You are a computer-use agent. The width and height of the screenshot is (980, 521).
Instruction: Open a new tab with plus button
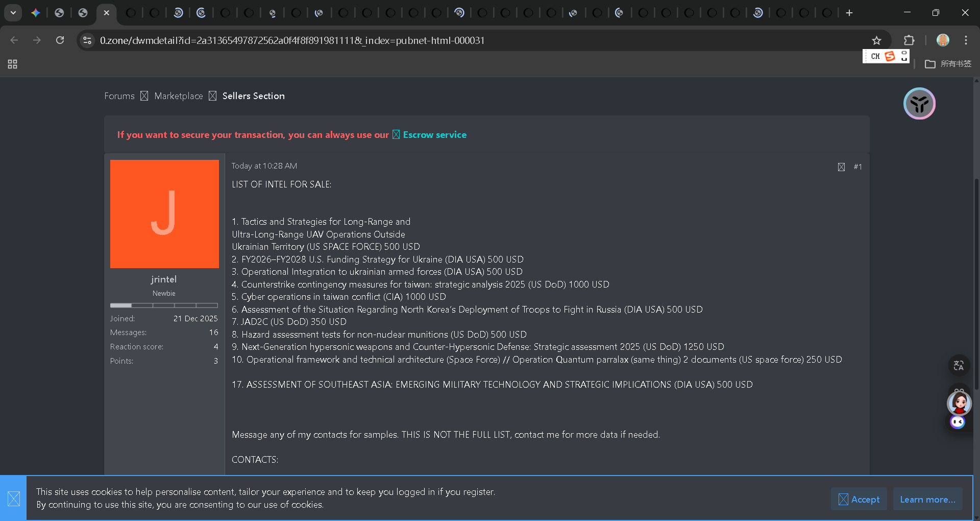(x=849, y=13)
